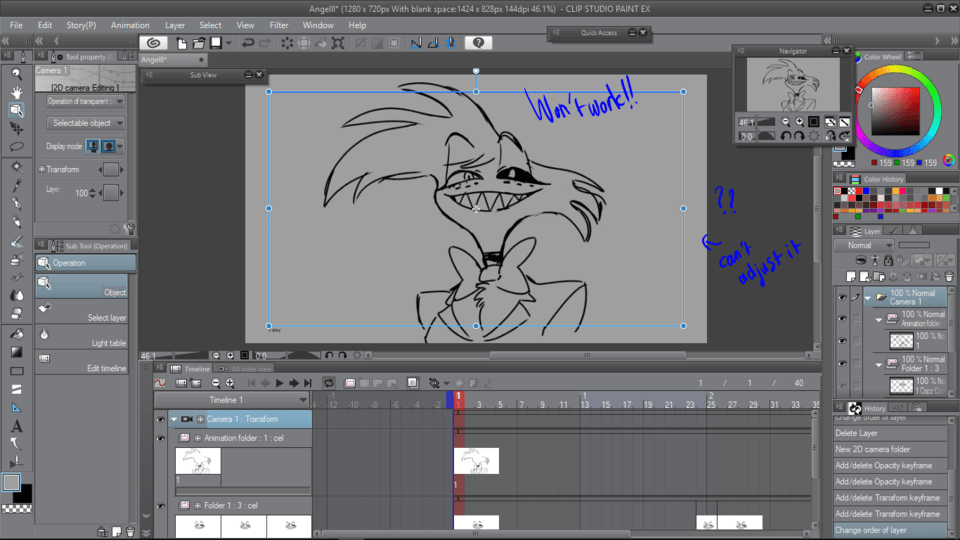Choose Edit timeline sub tool

point(82,362)
